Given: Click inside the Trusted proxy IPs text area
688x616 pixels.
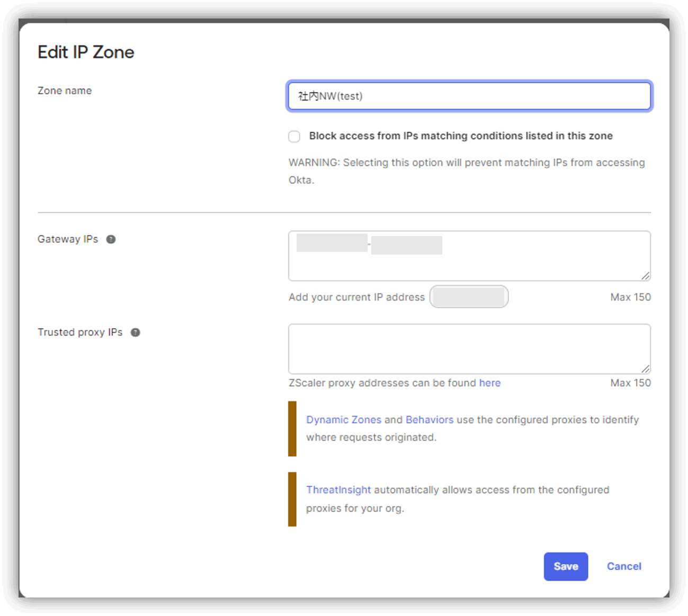Looking at the screenshot, I should click(x=469, y=349).
